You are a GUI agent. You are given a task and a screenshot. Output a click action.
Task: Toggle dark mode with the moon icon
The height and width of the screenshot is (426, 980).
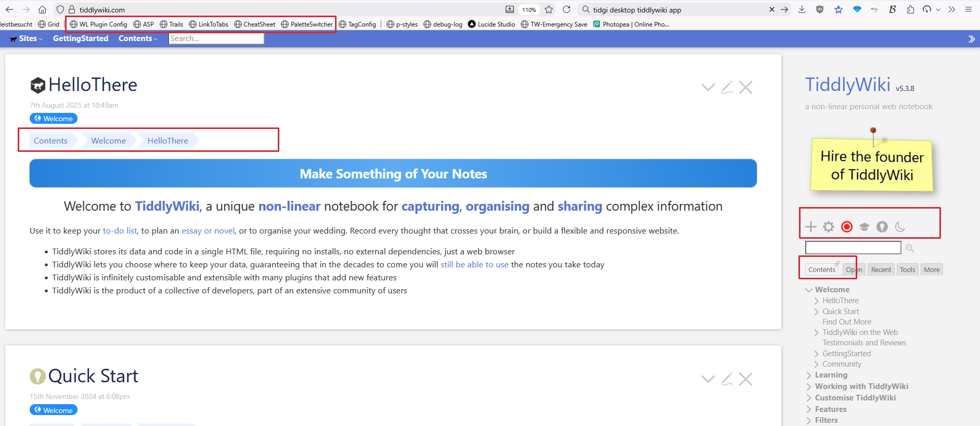[900, 227]
